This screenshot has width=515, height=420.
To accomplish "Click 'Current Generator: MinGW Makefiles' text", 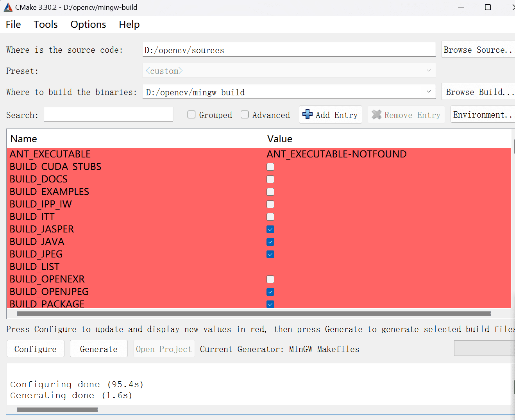I will 279,349.
